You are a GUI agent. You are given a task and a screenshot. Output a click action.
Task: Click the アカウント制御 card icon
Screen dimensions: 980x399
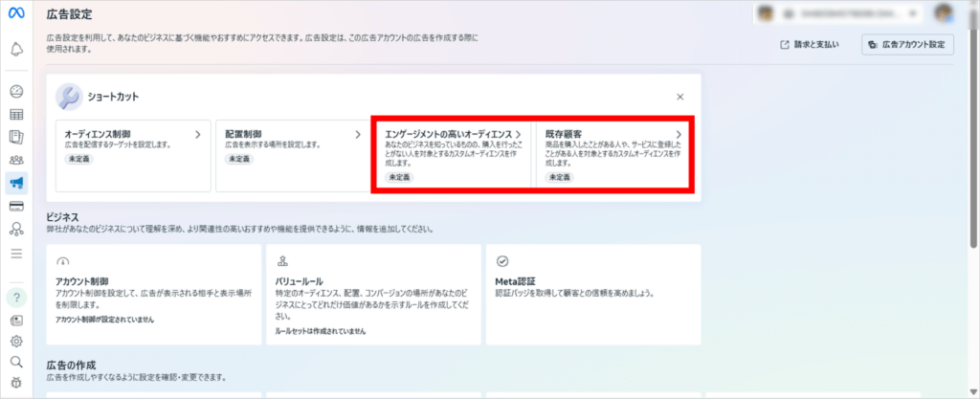[62, 261]
